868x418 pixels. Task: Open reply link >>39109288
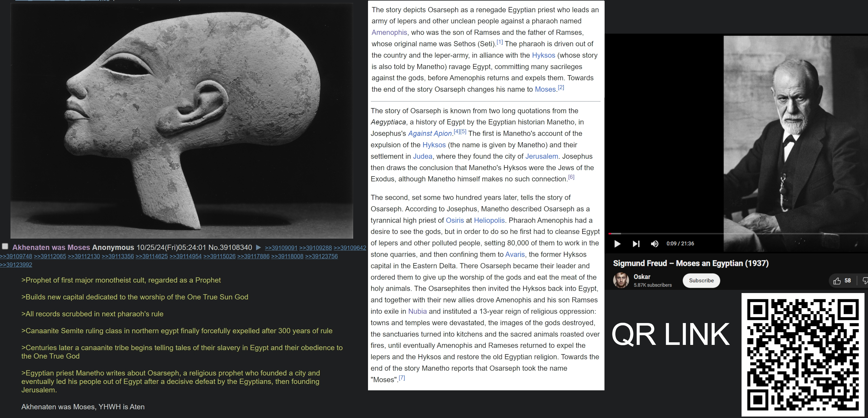315,248
